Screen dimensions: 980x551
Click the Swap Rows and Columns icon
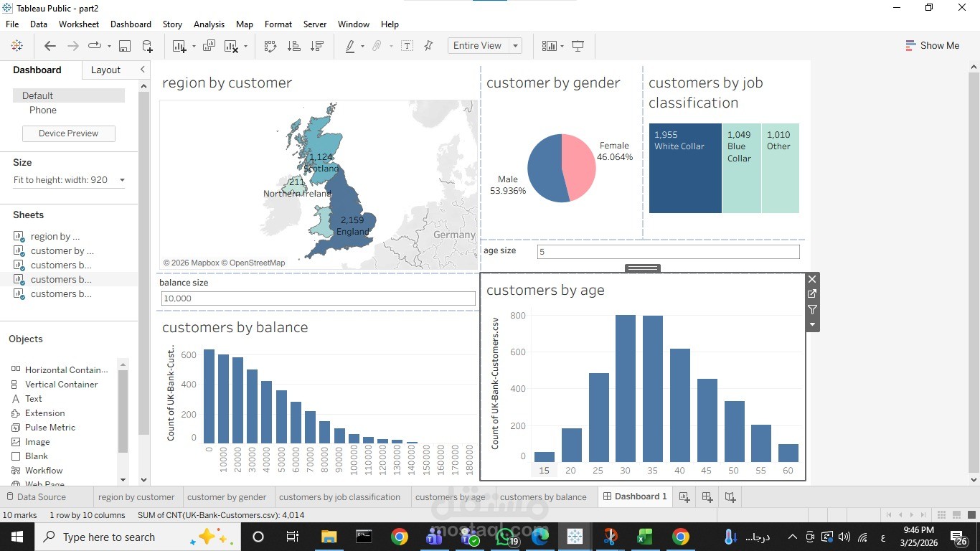(x=271, y=45)
